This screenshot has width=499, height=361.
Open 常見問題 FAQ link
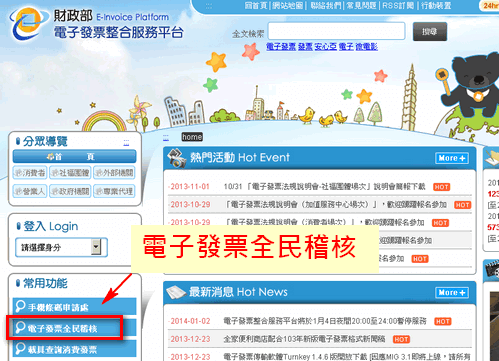pyautogui.click(x=361, y=5)
